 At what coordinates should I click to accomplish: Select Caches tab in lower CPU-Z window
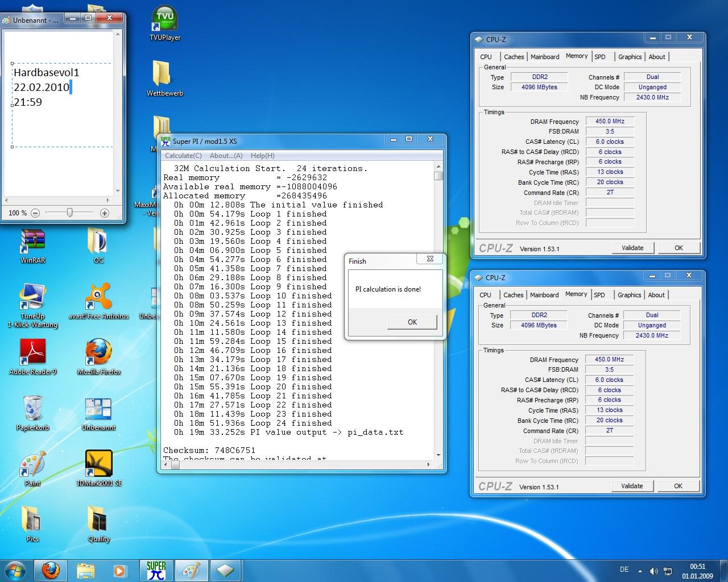point(513,295)
